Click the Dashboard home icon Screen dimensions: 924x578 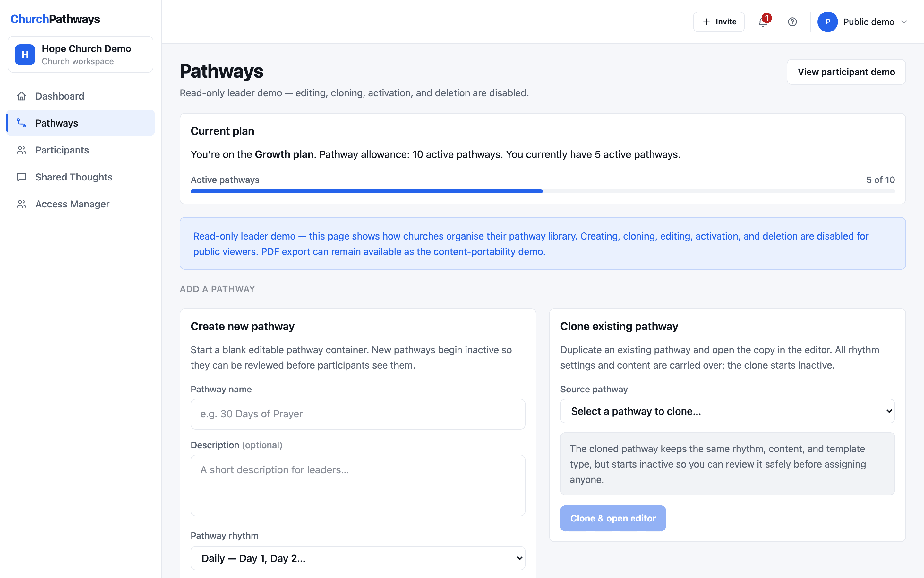tap(21, 96)
